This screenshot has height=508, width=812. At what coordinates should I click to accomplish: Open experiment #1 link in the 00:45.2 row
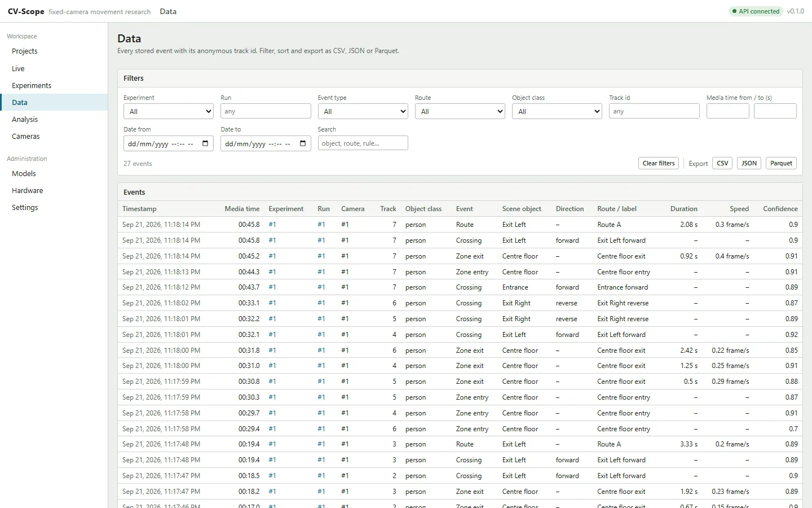(272, 256)
